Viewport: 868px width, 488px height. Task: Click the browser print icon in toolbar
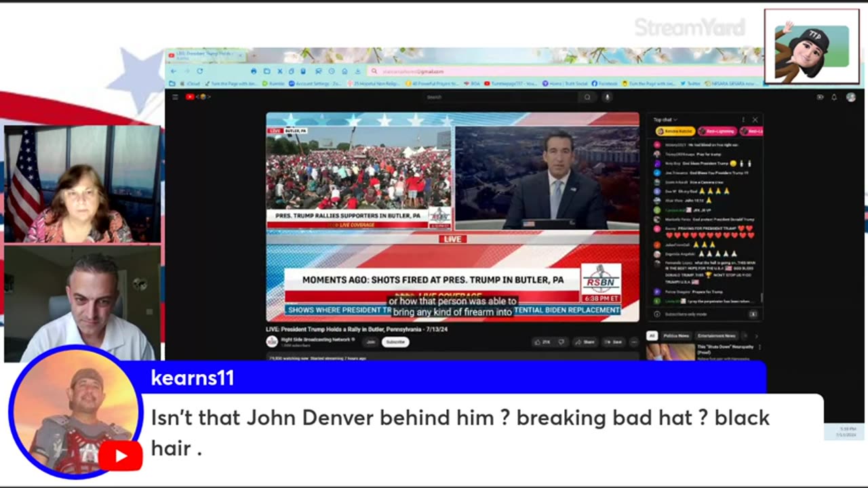(254, 71)
